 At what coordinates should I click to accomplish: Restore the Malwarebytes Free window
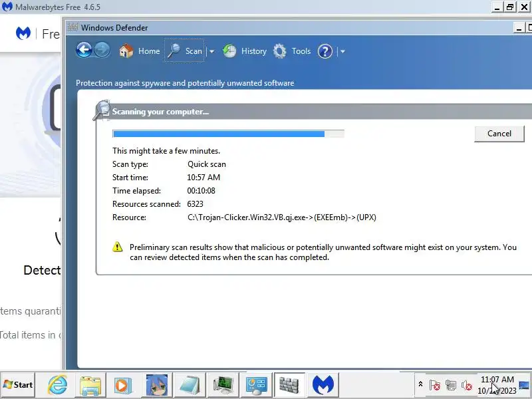coord(510,7)
